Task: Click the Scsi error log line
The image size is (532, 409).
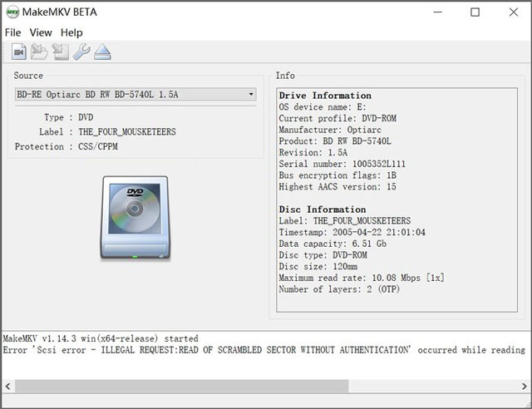Action: tap(264, 350)
